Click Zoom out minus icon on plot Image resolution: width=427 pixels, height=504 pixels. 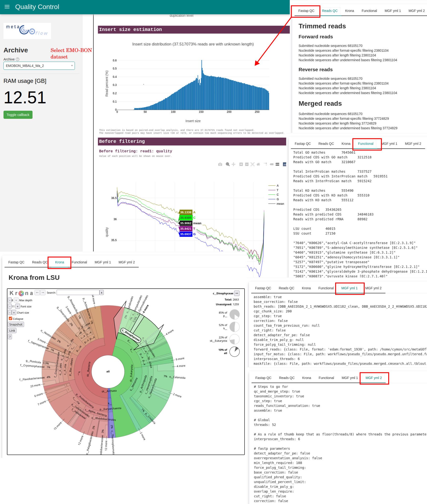click(247, 164)
